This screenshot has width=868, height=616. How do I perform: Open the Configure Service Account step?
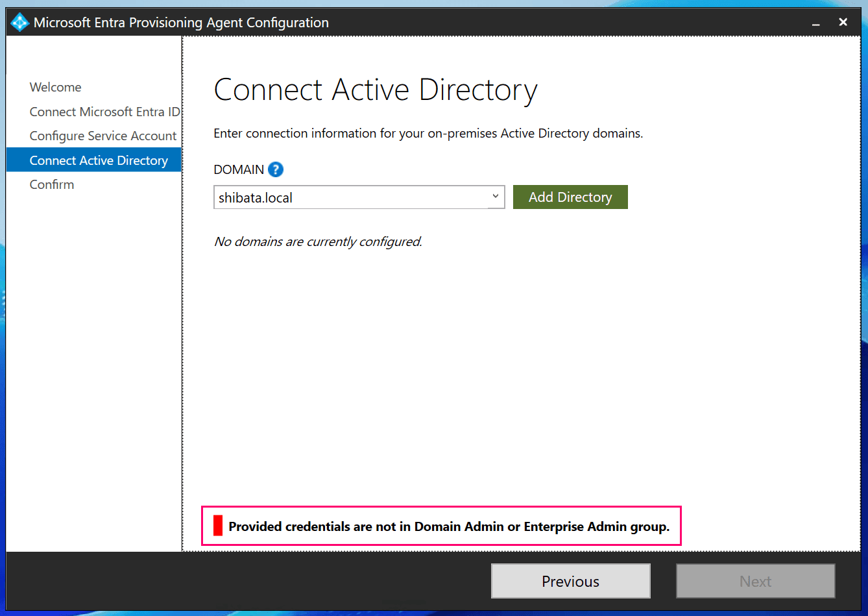point(103,136)
